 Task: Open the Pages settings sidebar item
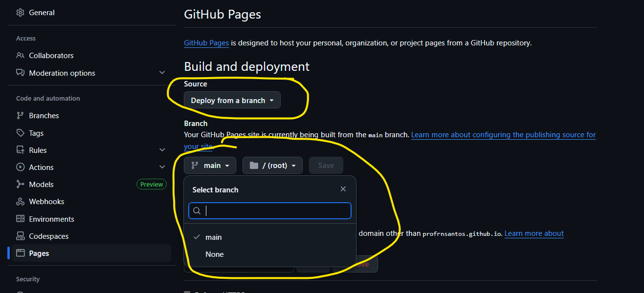tap(39, 253)
